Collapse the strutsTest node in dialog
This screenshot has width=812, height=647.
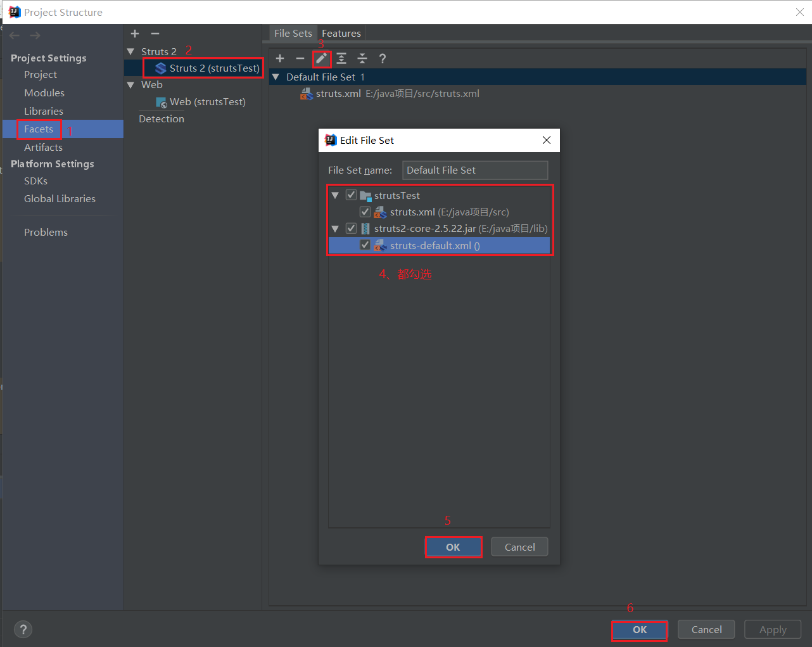coord(335,195)
